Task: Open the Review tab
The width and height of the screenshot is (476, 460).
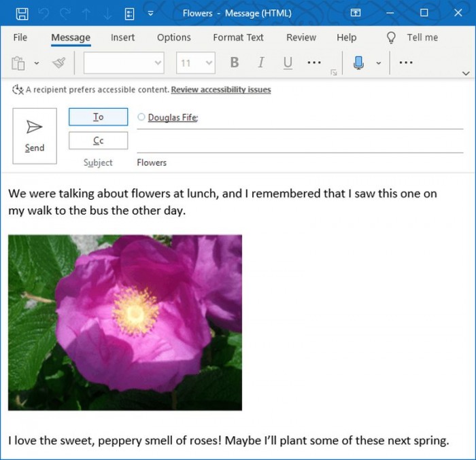Action: [301, 37]
